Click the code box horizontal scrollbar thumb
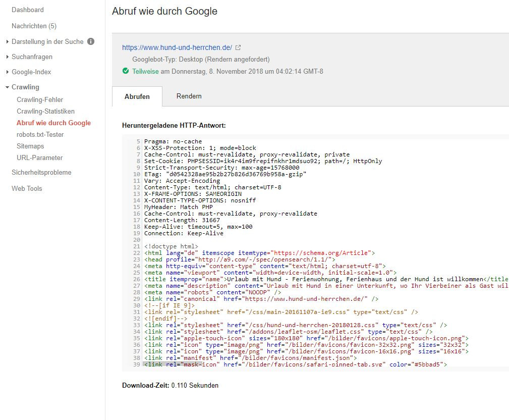 tap(173, 364)
